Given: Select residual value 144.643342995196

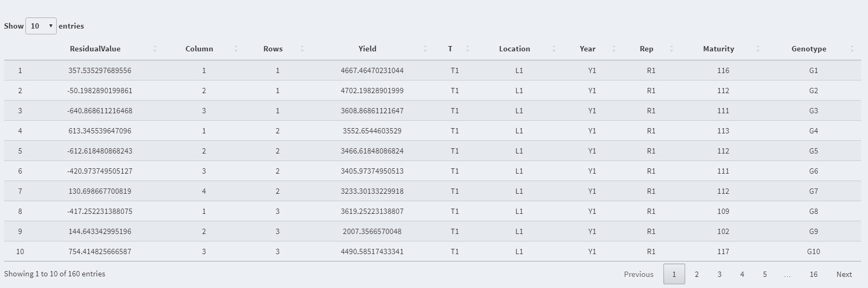Looking at the screenshot, I should point(100,231).
